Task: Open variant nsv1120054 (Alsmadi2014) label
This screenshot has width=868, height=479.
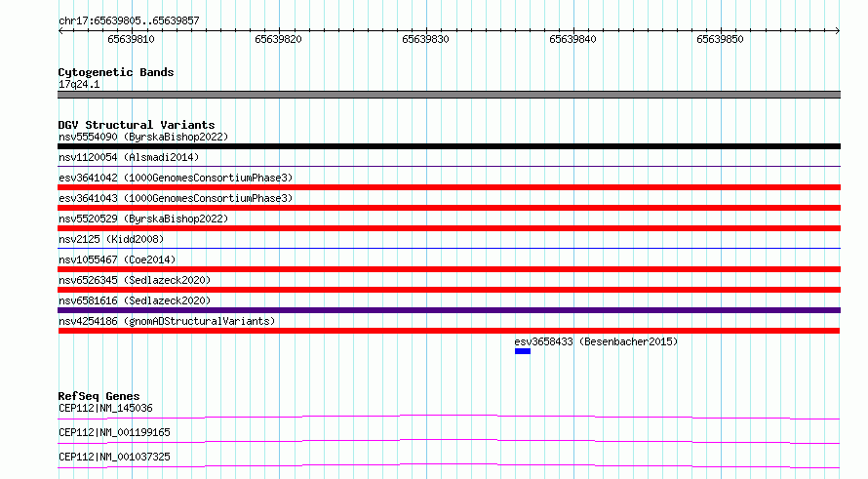Action: tap(129, 157)
